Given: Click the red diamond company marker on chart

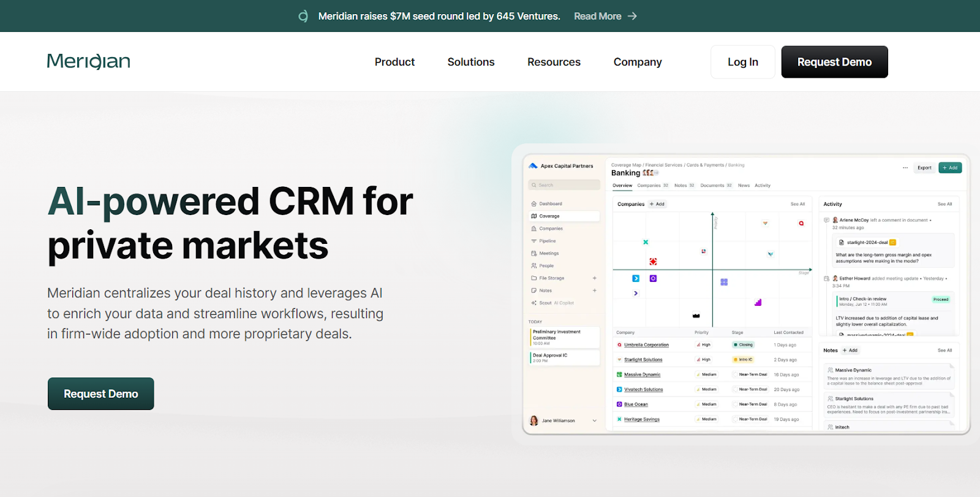Looking at the screenshot, I should pyautogui.click(x=653, y=262).
